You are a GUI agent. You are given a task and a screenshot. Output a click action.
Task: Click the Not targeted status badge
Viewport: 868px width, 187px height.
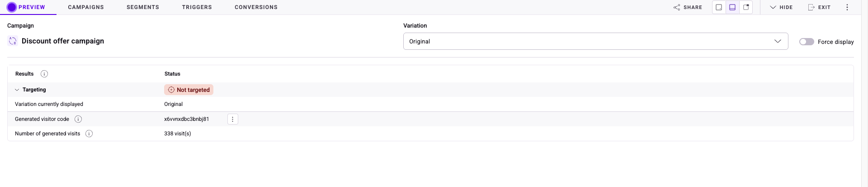(x=189, y=90)
